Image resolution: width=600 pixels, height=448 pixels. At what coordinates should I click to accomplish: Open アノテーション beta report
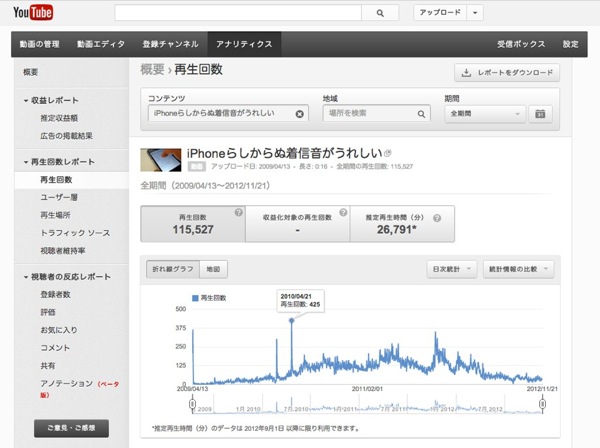point(80,388)
